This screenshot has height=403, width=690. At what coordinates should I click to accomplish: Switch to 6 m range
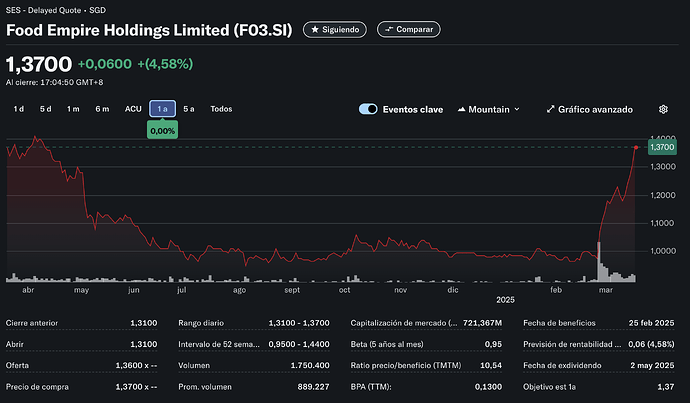pos(102,109)
